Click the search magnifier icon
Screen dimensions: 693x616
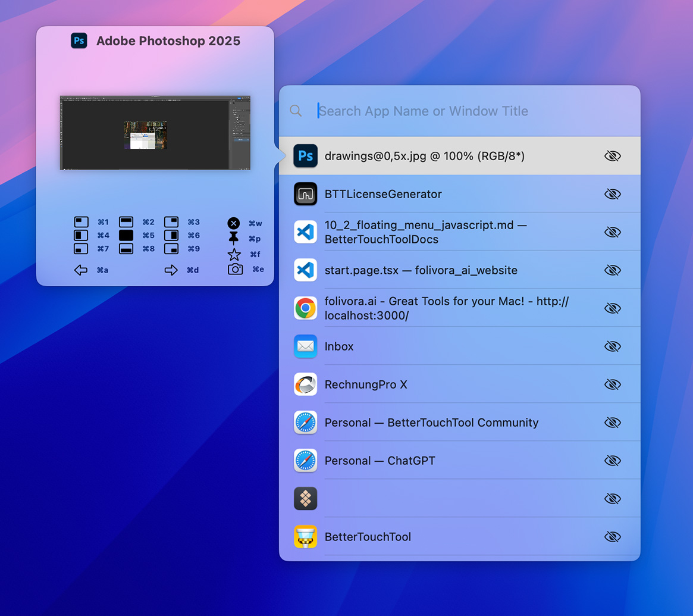coord(296,111)
